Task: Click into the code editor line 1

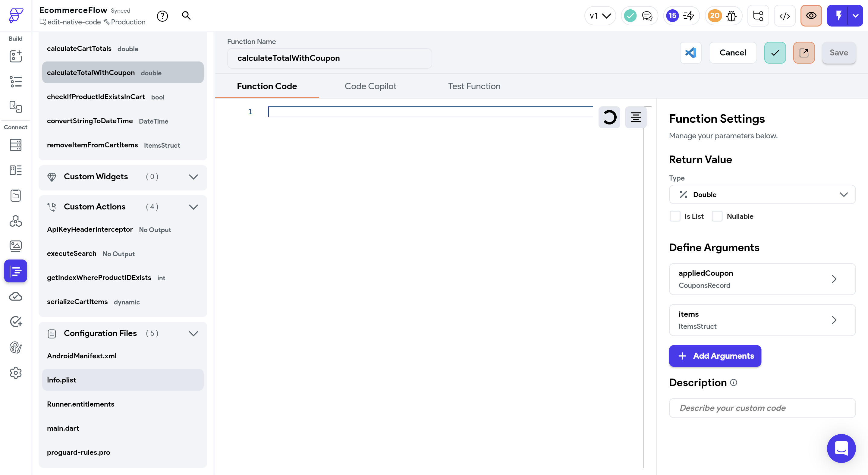Action: (x=430, y=112)
